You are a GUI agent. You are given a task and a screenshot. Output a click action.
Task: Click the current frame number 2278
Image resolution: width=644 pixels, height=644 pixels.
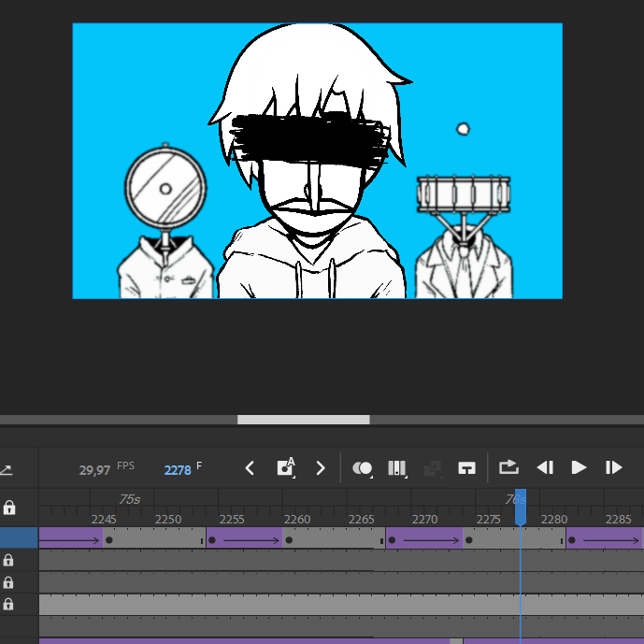(178, 469)
